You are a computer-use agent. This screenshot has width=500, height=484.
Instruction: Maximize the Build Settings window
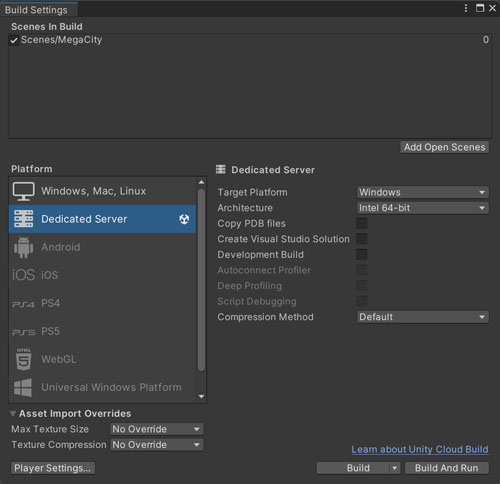(x=480, y=8)
